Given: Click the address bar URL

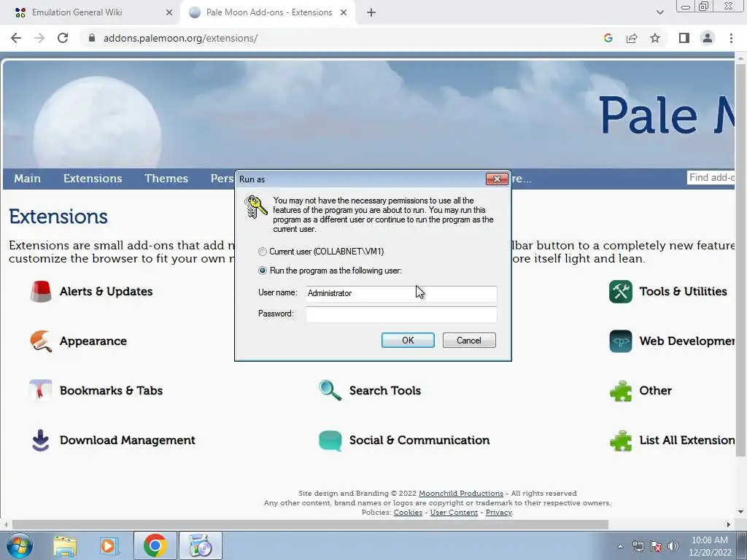Looking at the screenshot, I should click(181, 38).
